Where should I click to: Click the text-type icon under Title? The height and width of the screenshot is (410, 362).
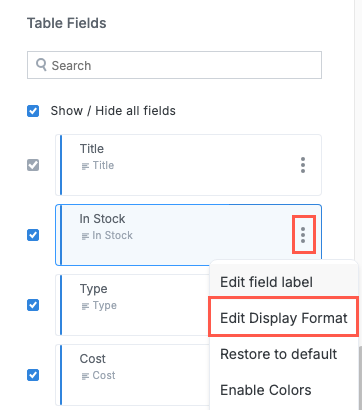point(85,166)
